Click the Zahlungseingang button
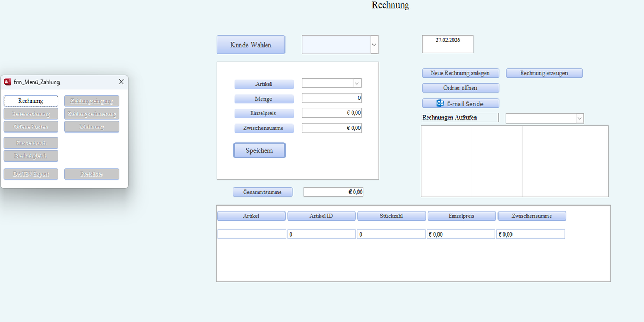The width and height of the screenshot is (644, 322). (x=92, y=101)
